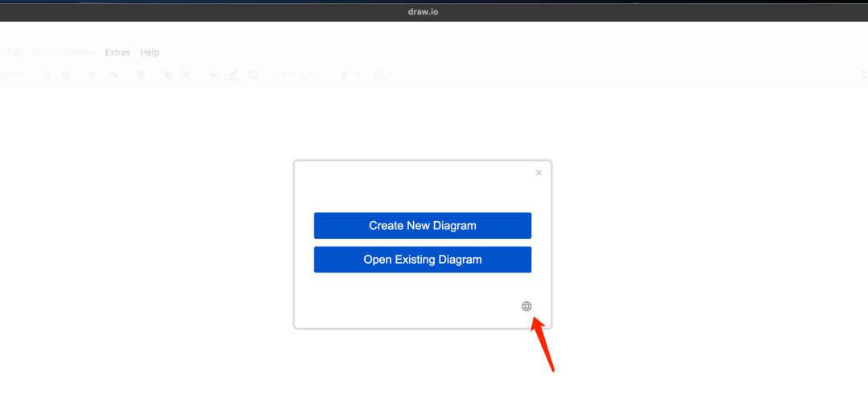Click the Undo arrow icon

[x=93, y=75]
